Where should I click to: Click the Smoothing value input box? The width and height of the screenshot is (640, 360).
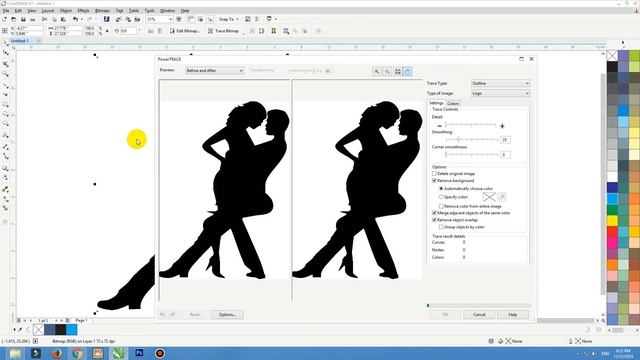[505, 140]
